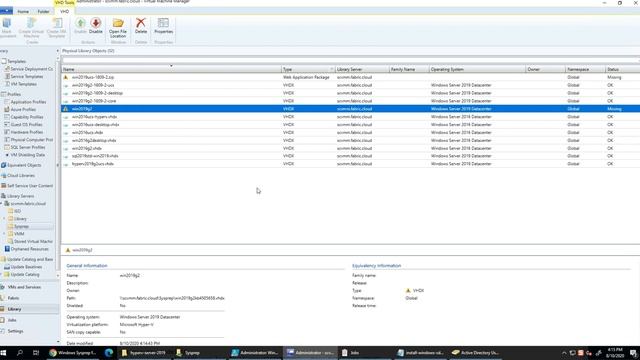Select Hardware Profiles node
The width and height of the screenshot is (640, 360).
click(24, 132)
